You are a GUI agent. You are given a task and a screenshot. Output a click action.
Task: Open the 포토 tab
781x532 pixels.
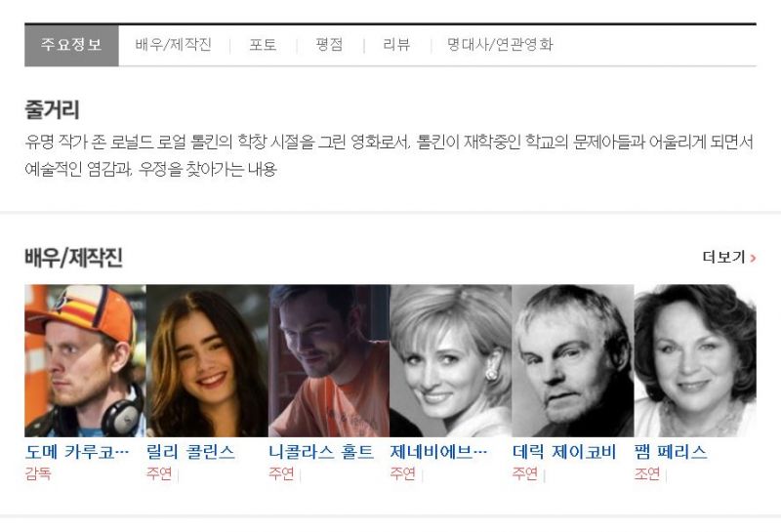pos(263,45)
